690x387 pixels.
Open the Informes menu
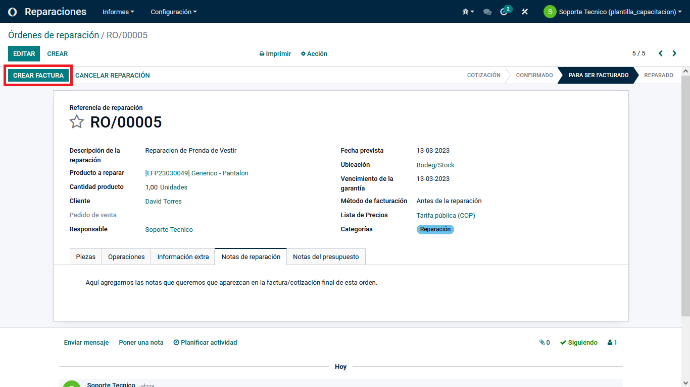(118, 12)
